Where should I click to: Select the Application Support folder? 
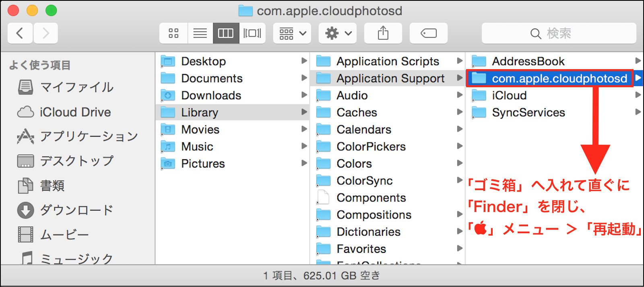tap(388, 78)
